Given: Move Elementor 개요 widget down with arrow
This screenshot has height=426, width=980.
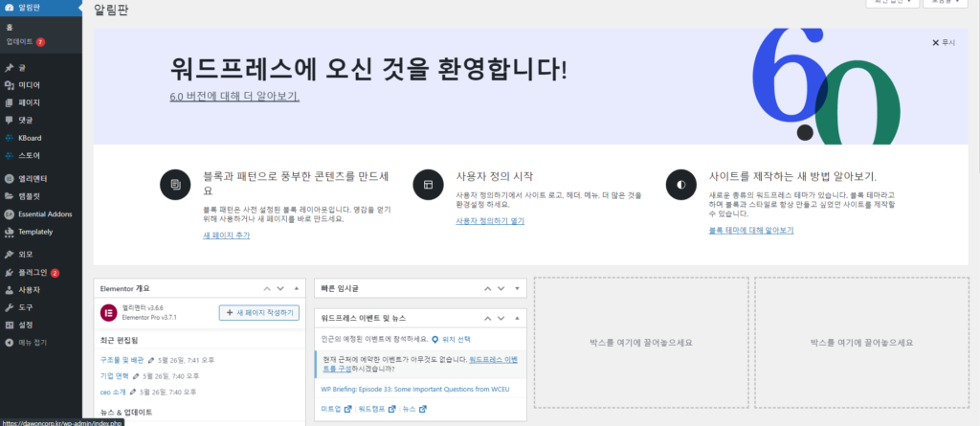Looking at the screenshot, I should point(281,288).
